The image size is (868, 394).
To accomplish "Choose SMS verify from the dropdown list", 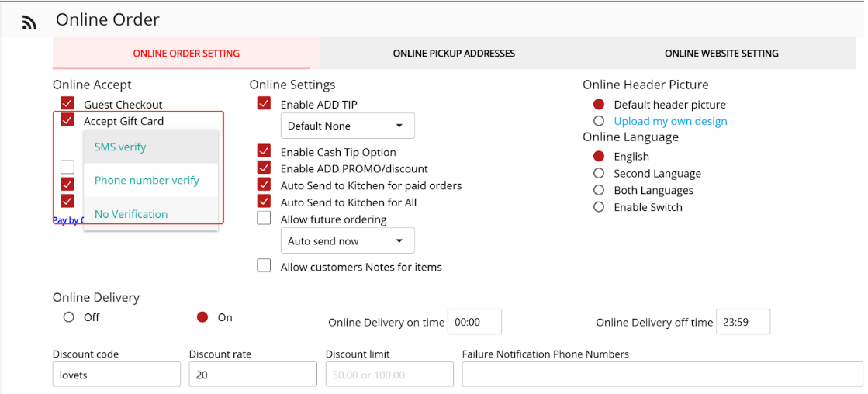I will (x=150, y=147).
